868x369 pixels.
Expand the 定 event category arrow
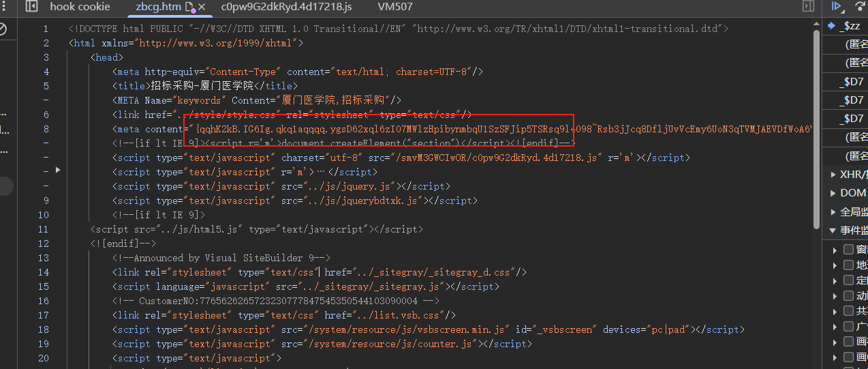point(835,280)
